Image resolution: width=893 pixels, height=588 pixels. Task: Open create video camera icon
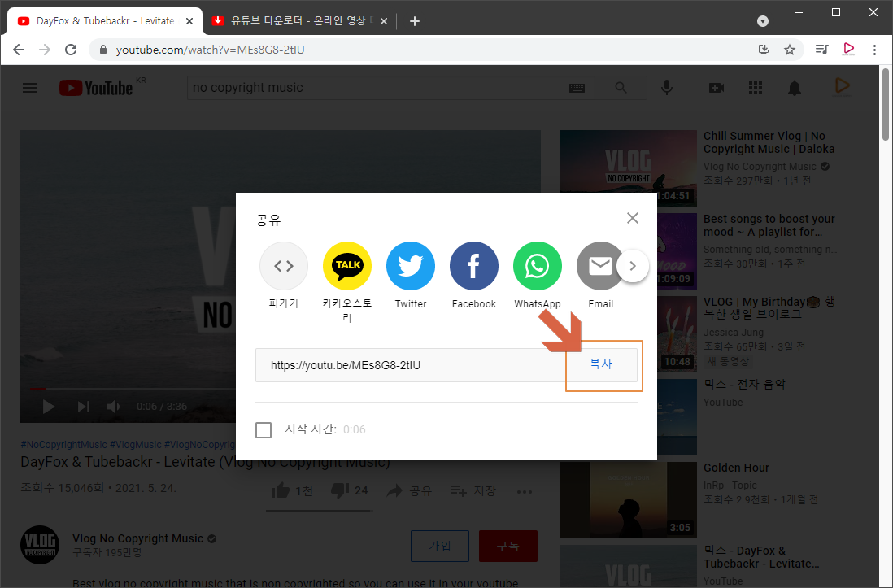(717, 88)
